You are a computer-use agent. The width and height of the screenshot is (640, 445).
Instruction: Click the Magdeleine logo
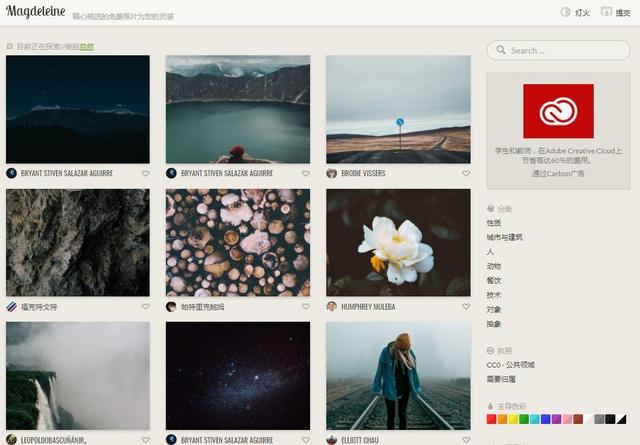point(36,13)
